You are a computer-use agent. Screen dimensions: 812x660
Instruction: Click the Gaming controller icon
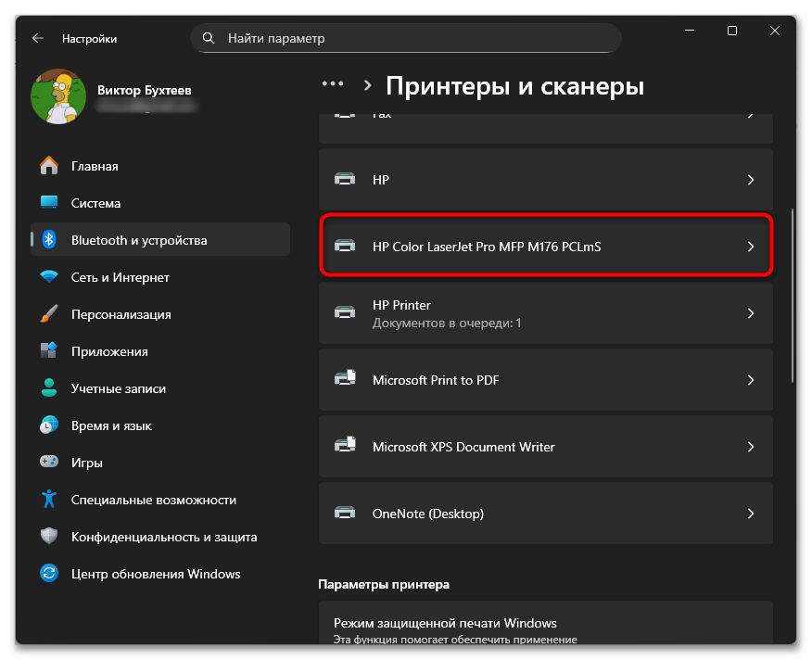pos(49,462)
